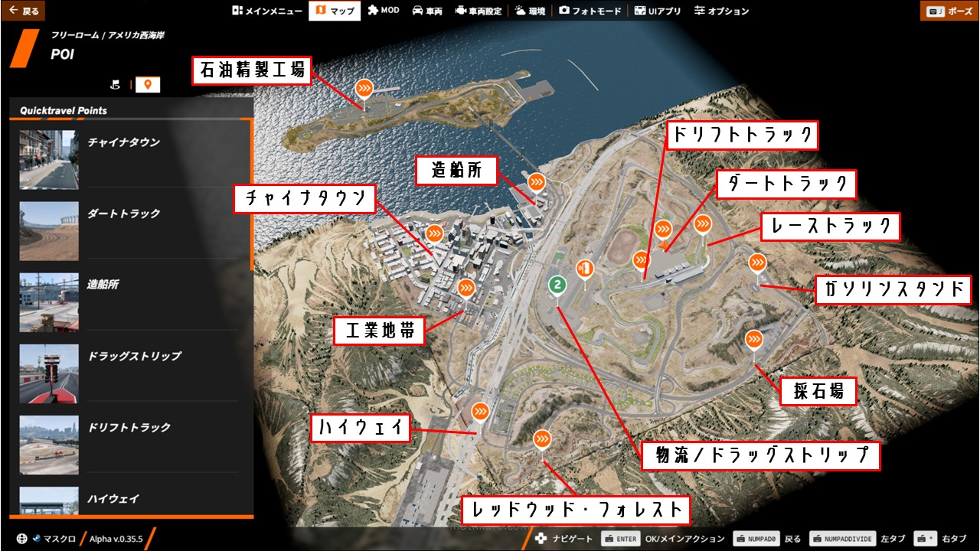
Task: Click the Chinatown orange map marker
Action: (x=434, y=233)
